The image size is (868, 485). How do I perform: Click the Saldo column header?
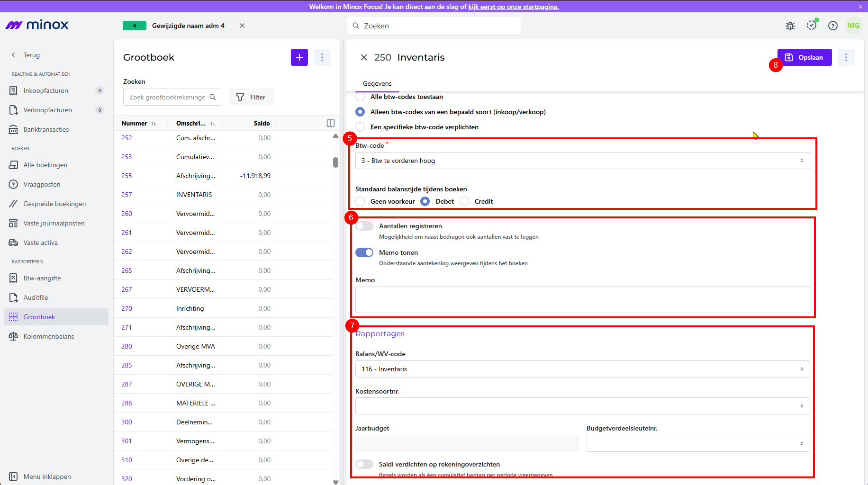(x=262, y=123)
